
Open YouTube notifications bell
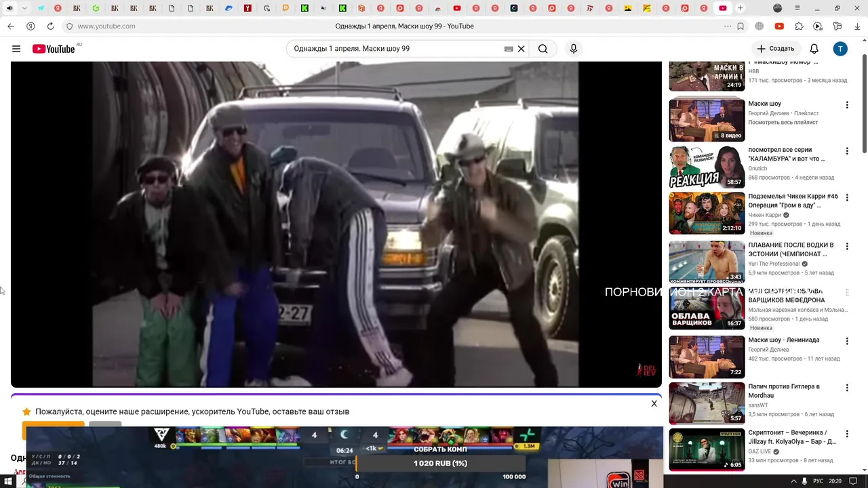[814, 49]
